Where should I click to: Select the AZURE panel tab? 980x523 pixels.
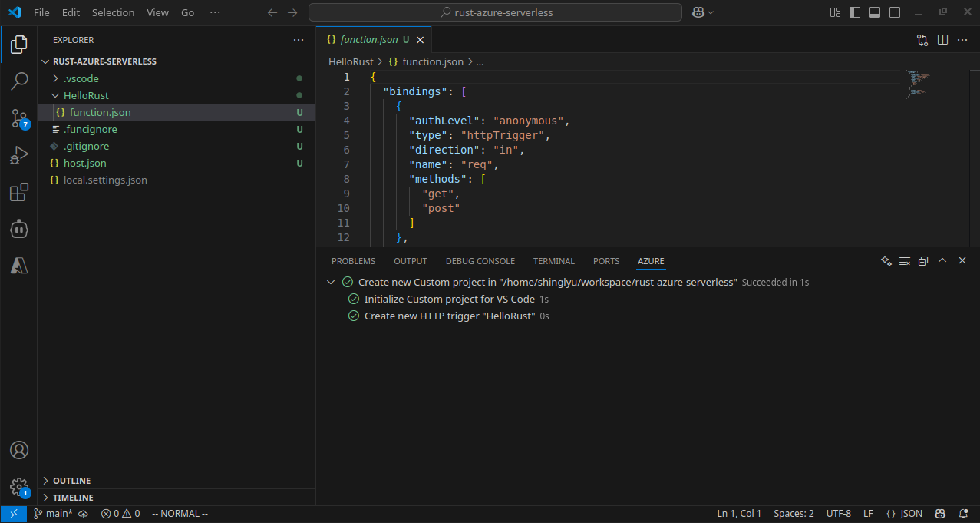[651, 261]
